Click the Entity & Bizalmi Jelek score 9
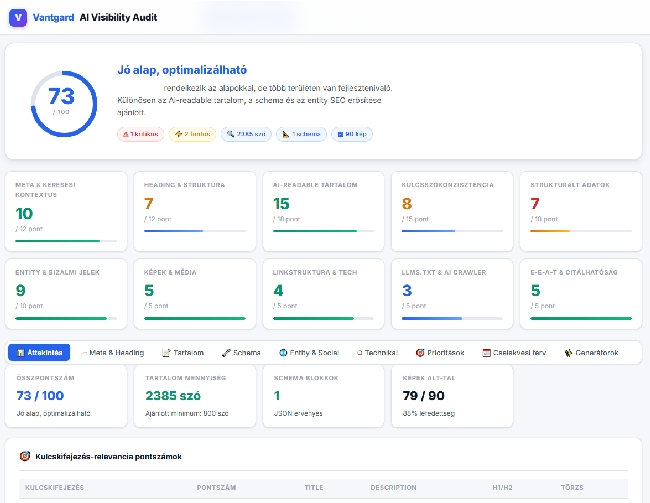The height and width of the screenshot is (503, 650). tap(20, 290)
